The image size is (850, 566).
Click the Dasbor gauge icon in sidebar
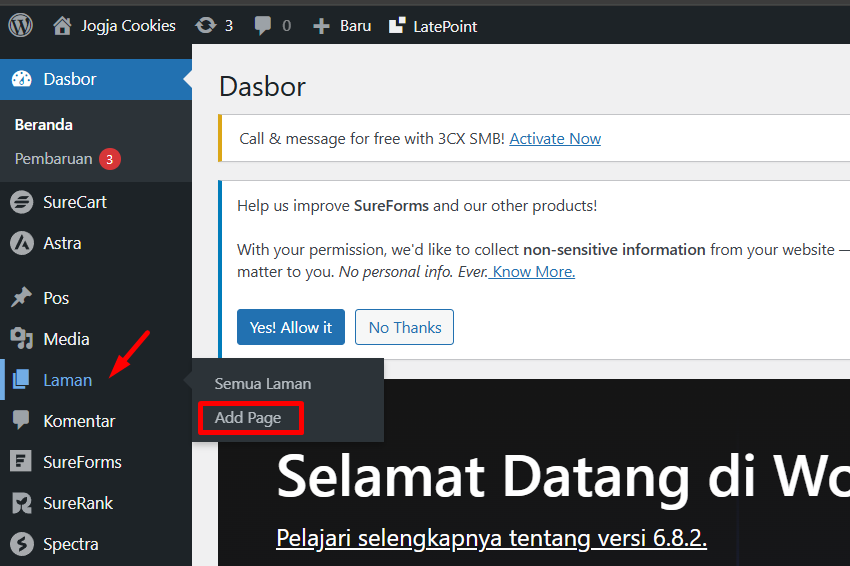(22, 79)
